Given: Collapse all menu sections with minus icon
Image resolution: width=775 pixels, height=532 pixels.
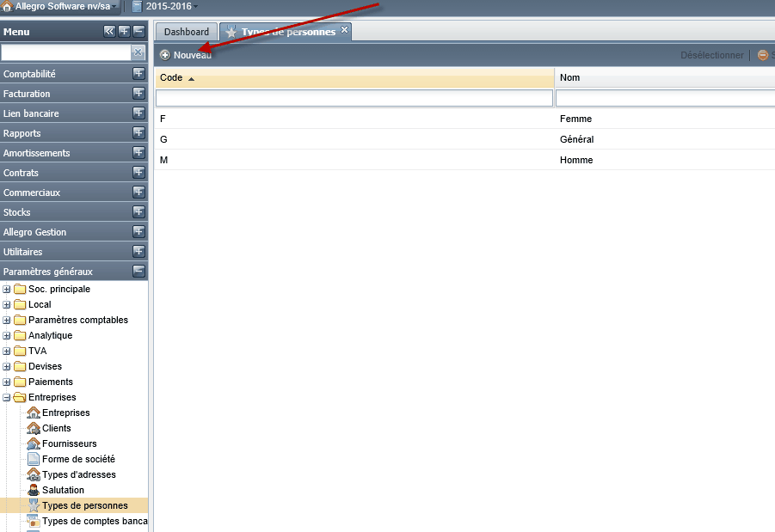Looking at the screenshot, I should pyautogui.click(x=138, y=32).
